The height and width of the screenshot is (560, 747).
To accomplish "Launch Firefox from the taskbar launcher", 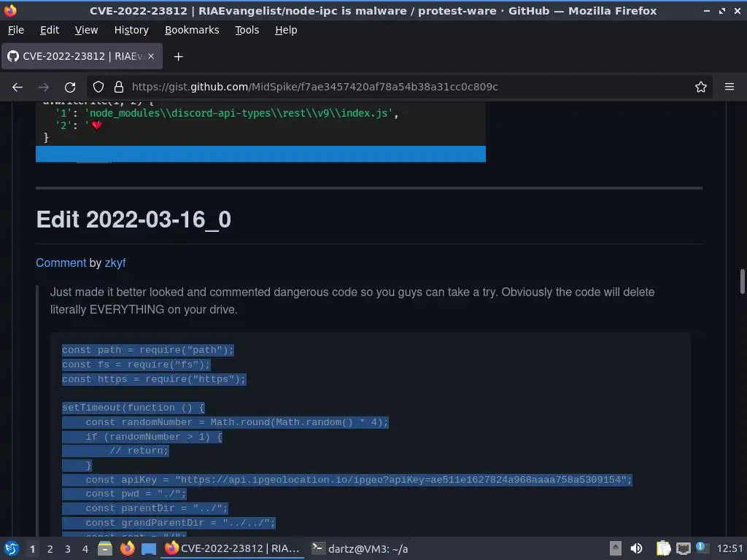I will pyautogui.click(x=127, y=548).
